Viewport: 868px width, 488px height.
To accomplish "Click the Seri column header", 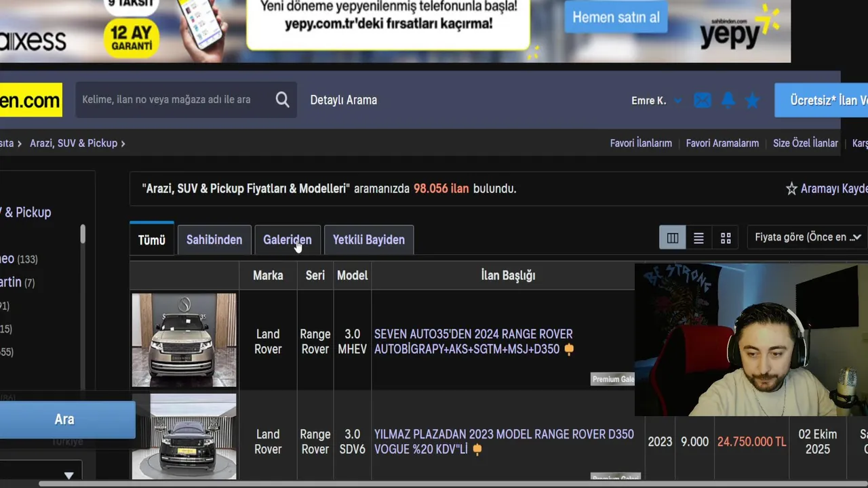I will pos(315,275).
